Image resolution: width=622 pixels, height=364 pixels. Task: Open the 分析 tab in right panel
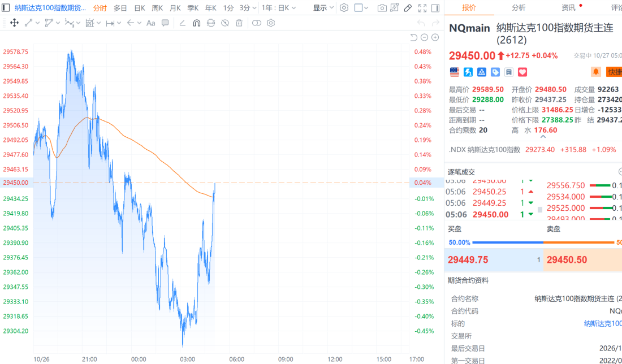[519, 7]
